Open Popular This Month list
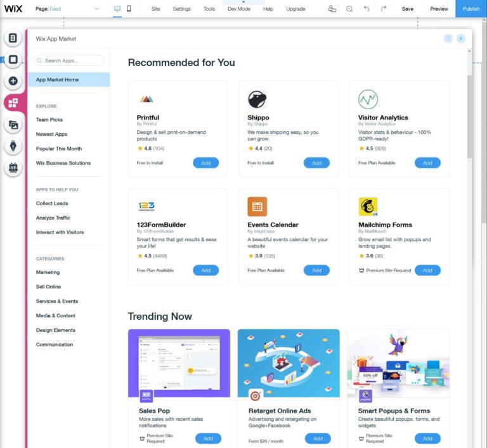This screenshot has width=487, height=448. point(59,148)
